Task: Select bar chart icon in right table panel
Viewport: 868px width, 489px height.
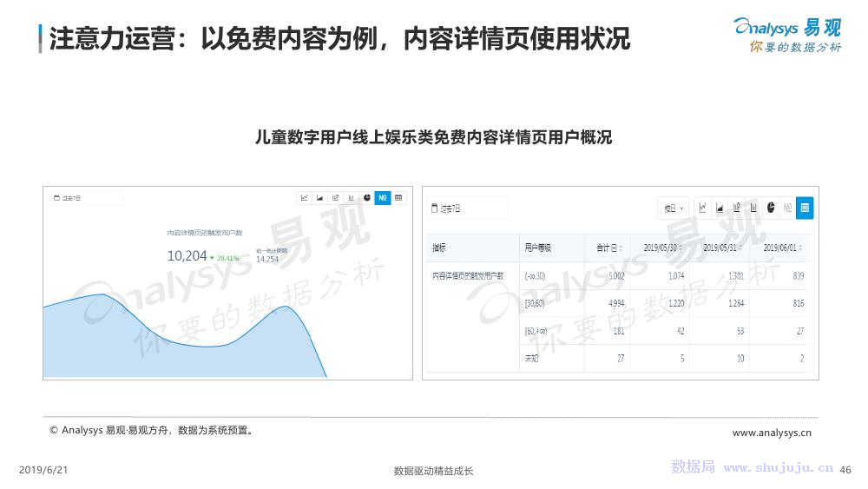Action: click(753, 208)
